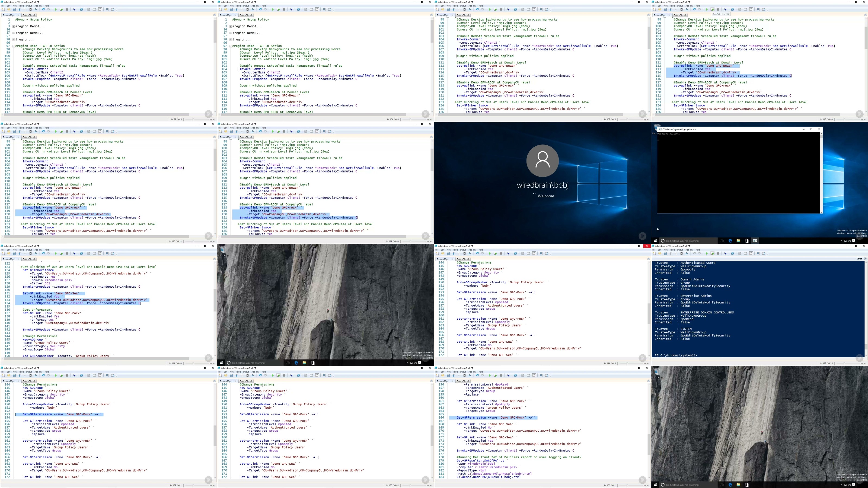Show hidden tray icons on gpupdate desktop
This screenshot has width=868, height=488.
coord(841,241)
